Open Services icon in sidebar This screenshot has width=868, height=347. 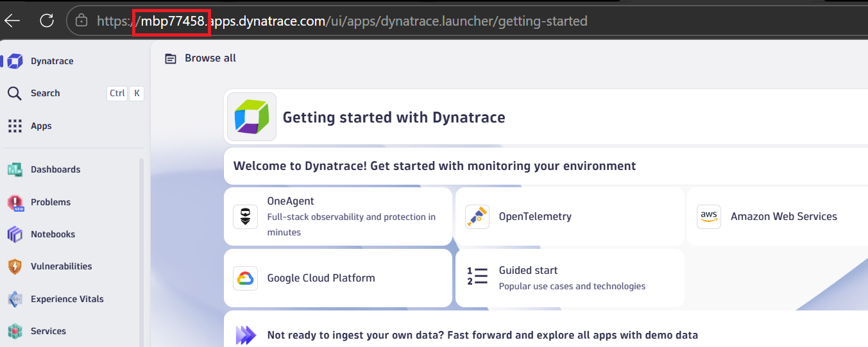[x=15, y=331]
